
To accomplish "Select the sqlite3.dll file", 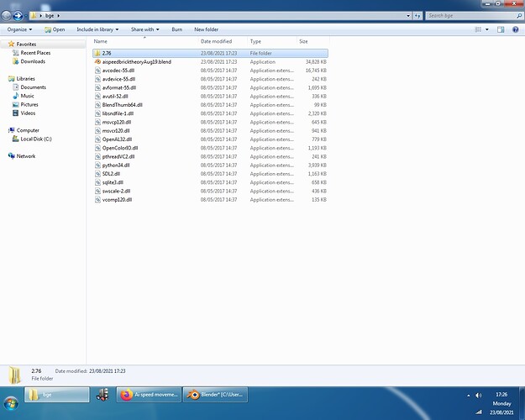I will tap(210, 182).
